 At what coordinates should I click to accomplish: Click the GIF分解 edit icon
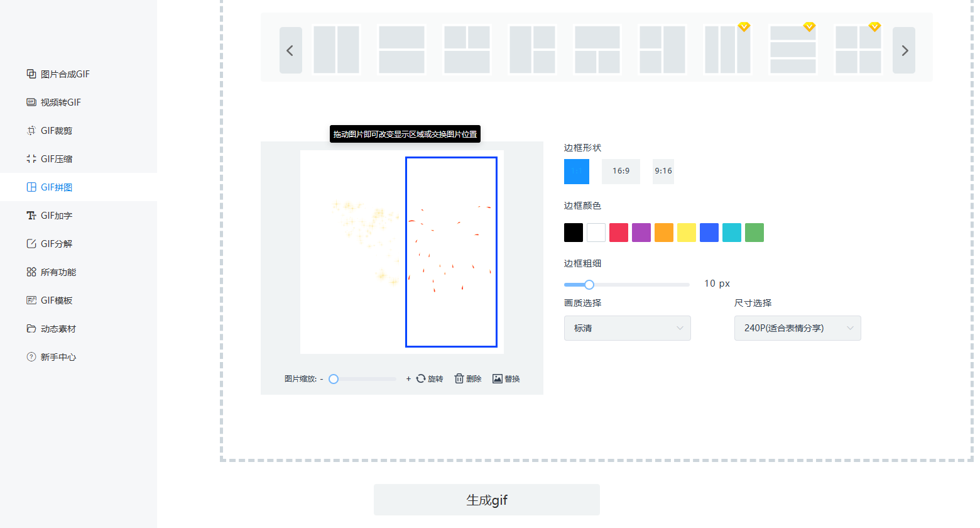[x=31, y=244]
